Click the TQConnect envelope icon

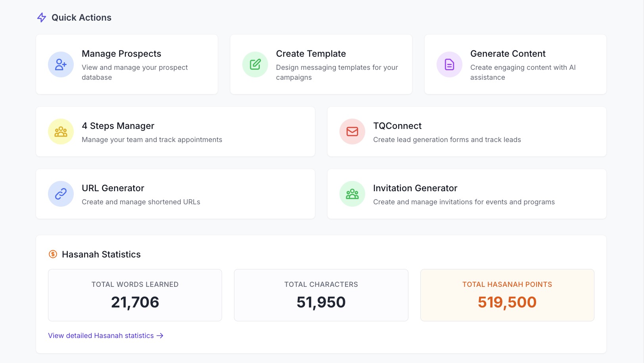(x=352, y=131)
